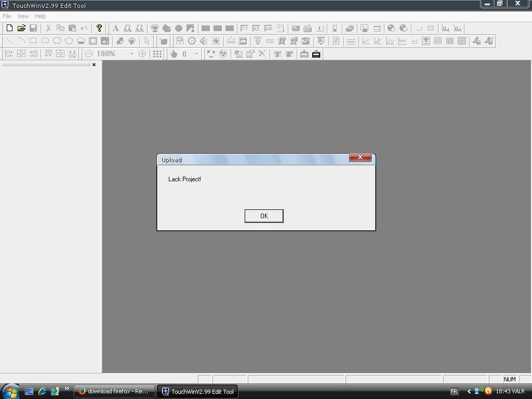
Task: Select the Line drawing tool
Action: pos(9,41)
